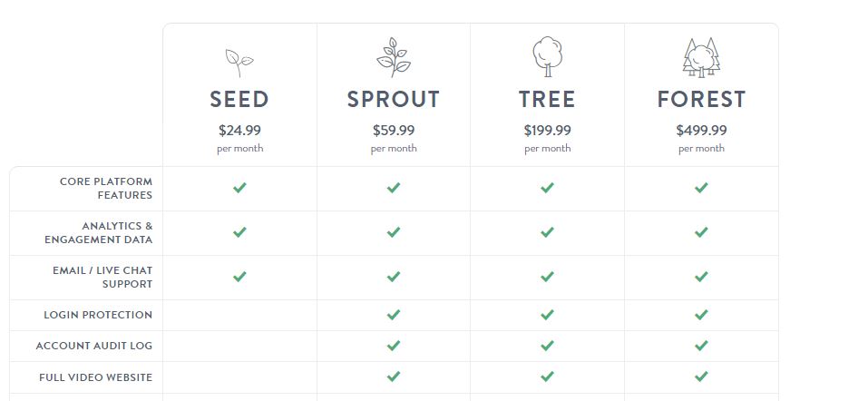Click Seed's Core Platform Features checkmark

click(239, 188)
